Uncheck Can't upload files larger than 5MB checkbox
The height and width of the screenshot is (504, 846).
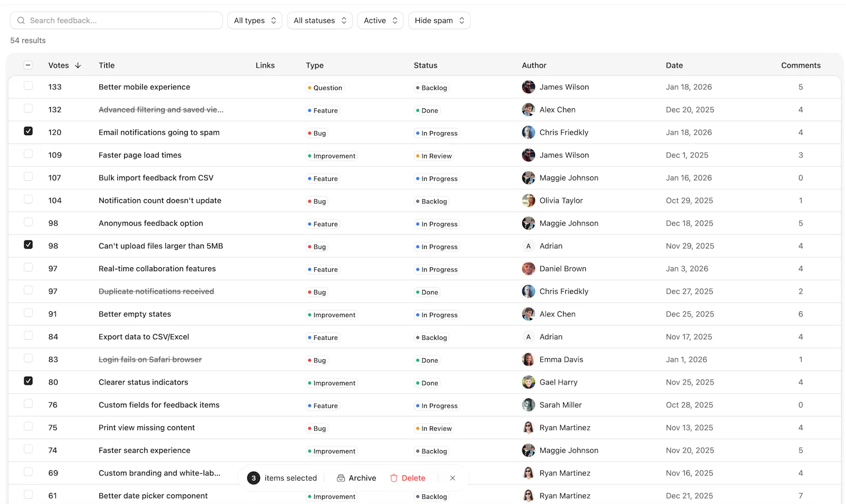[x=28, y=245]
